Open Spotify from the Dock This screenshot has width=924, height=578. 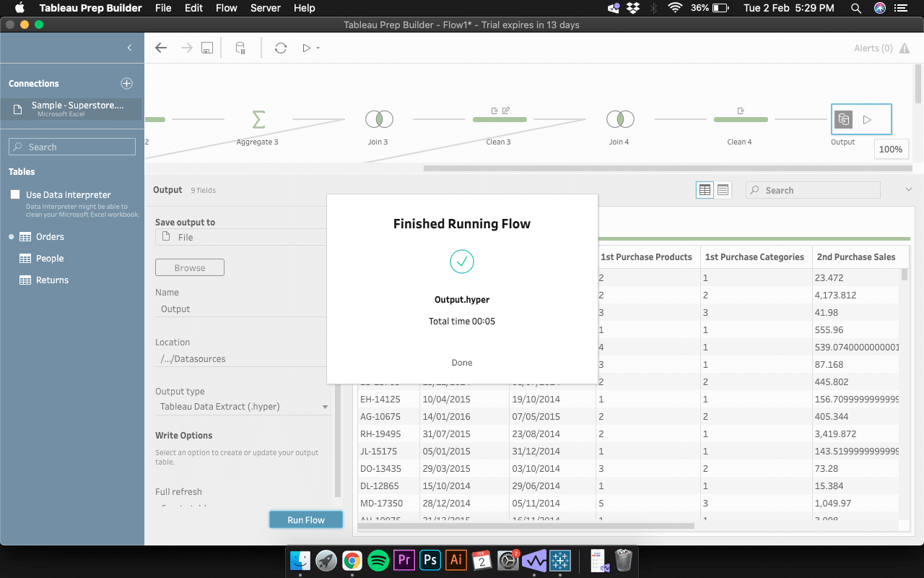pos(378,560)
